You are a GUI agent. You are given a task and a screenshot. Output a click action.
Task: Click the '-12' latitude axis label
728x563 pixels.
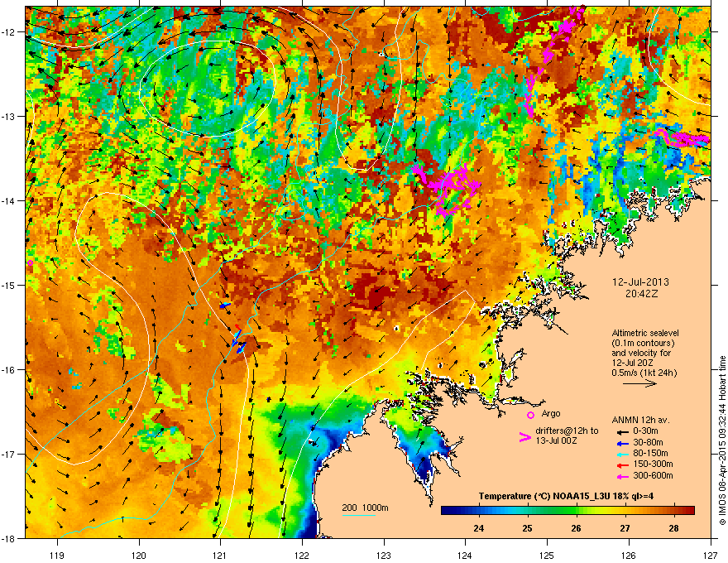pos(9,31)
